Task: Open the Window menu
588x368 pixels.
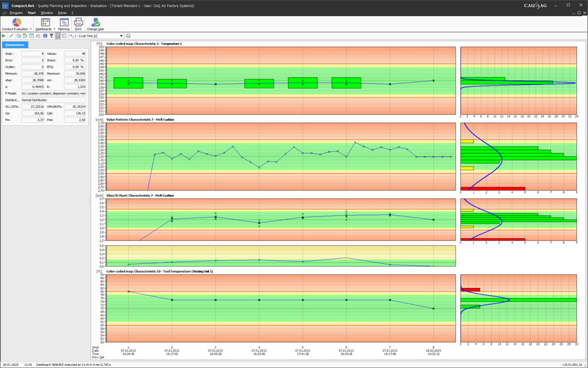Action: click(x=47, y=13)
